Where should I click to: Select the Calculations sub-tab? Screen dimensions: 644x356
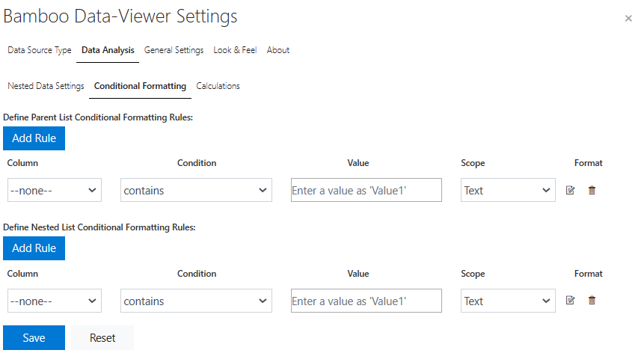point(218,86)
